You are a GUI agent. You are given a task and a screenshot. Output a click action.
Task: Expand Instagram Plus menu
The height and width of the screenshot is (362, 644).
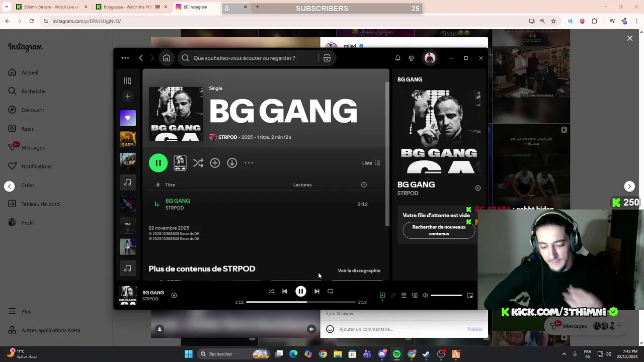coord(20,312)
